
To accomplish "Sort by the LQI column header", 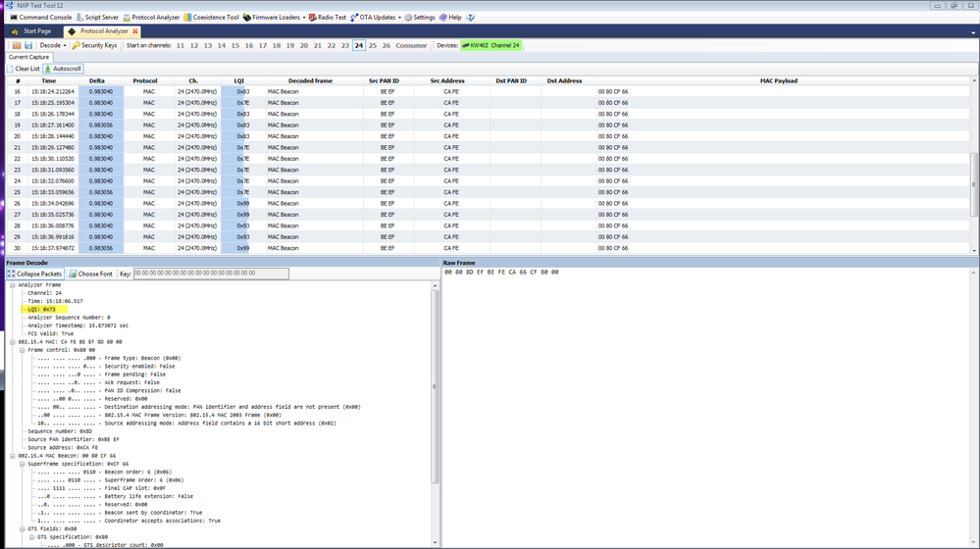I will [x=239, y=80].
